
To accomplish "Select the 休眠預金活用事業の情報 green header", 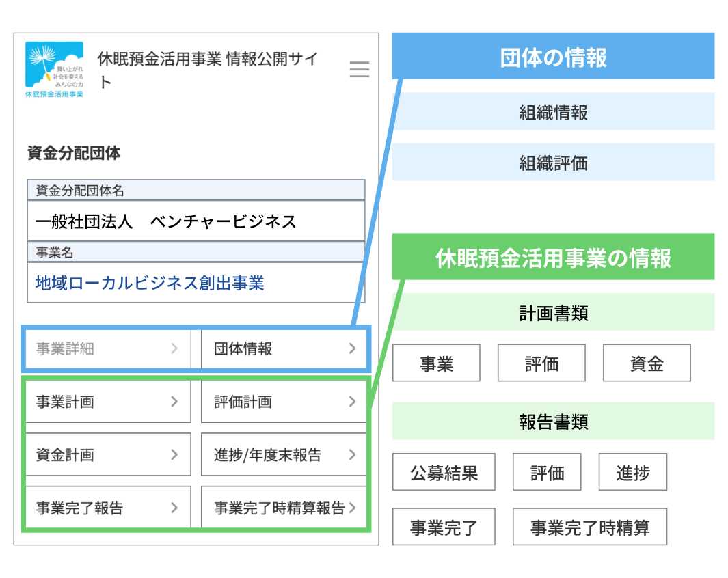I will [x=552, y=258].
